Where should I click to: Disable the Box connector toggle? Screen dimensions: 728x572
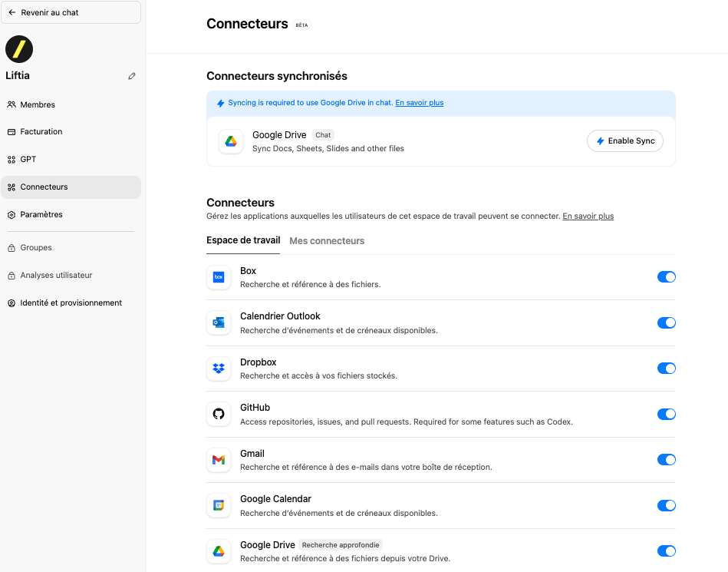(x=667, y=277)
